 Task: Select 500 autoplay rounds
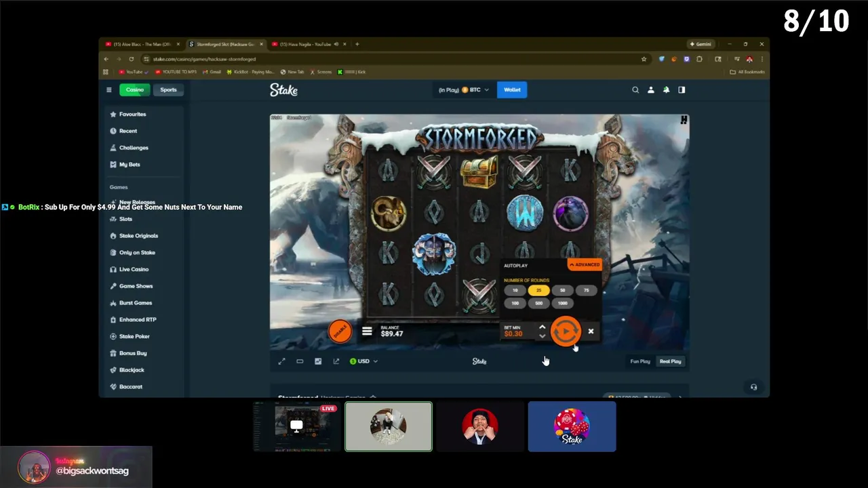coord(538,303)
